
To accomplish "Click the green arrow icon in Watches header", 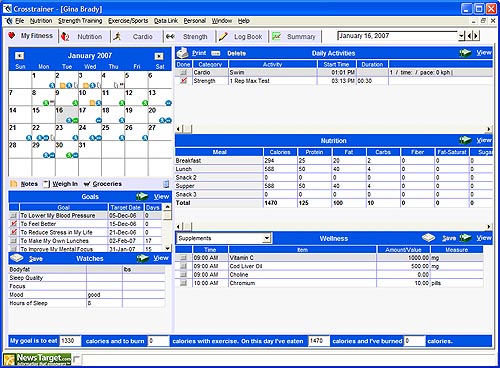I will (142, 258).
